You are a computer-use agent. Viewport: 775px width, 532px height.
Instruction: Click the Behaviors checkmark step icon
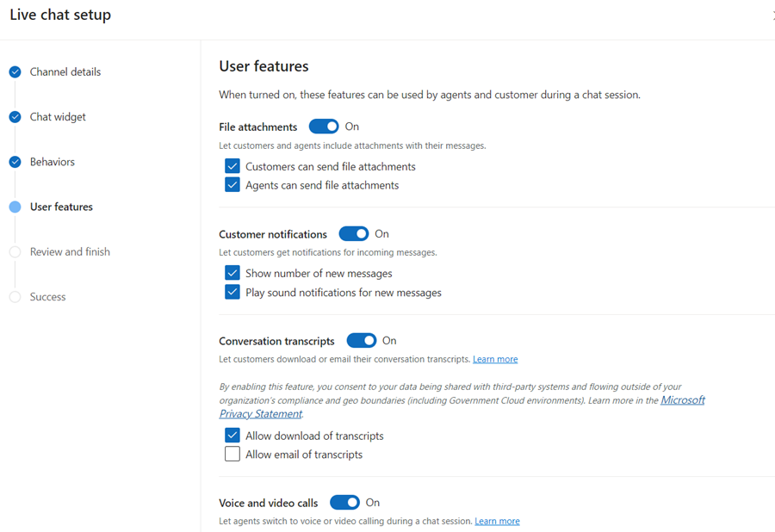click(15, 162)
